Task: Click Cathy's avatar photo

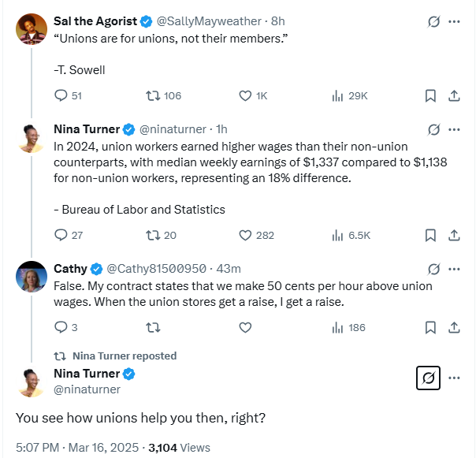Action: pos(32,276)
